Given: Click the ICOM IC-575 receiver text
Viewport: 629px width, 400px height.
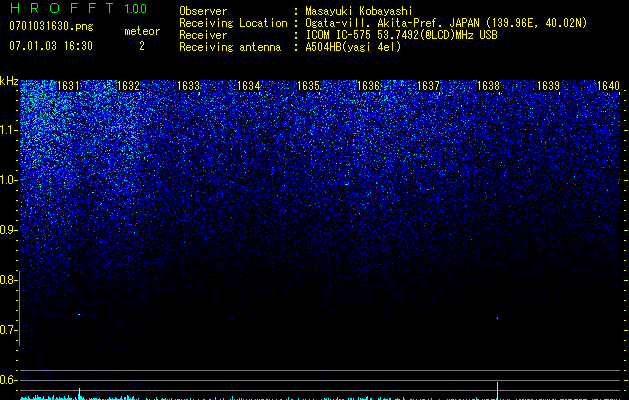Looking at the screenshot, I should click(x=401, y=35).
